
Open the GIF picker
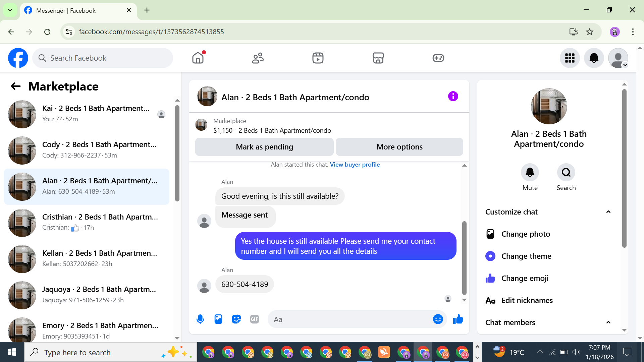255,319
